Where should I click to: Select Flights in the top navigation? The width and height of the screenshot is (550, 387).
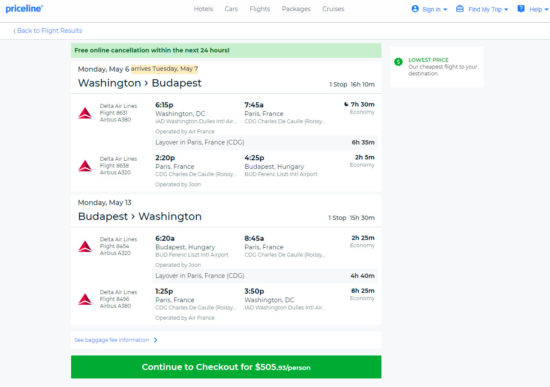tap(260, 9)
